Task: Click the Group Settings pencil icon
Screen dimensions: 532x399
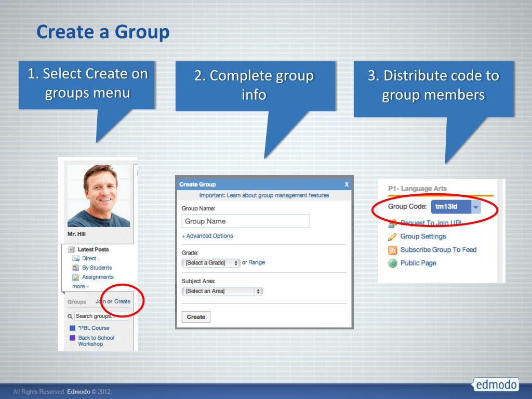Action: click(x=392, y=237)
